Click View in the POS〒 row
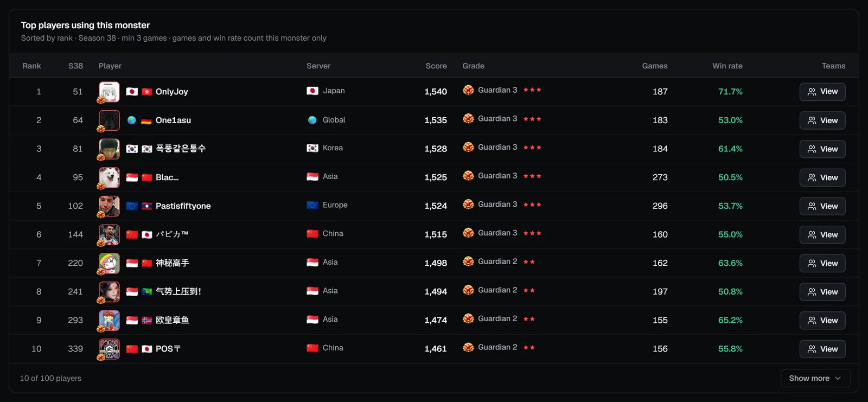 click(x=822, y=349)
